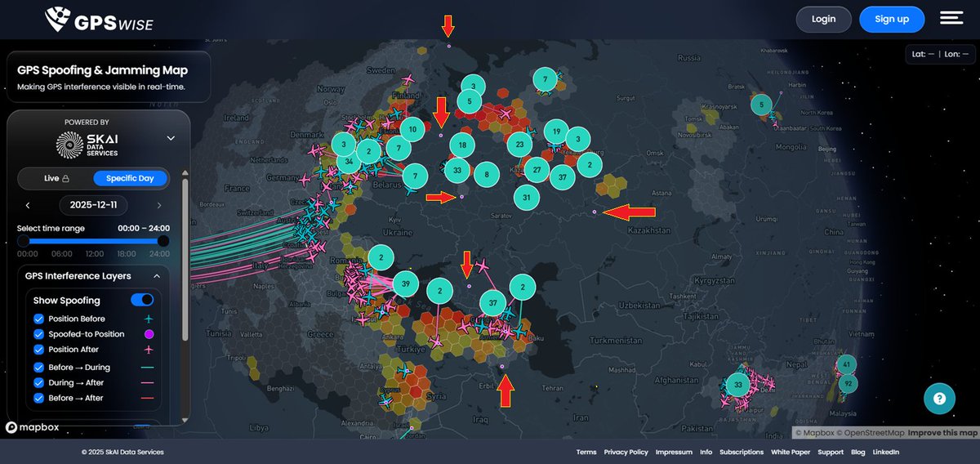980x464 pixels.
Task: Open White Paper footer link
Action: tap(791, 452)
